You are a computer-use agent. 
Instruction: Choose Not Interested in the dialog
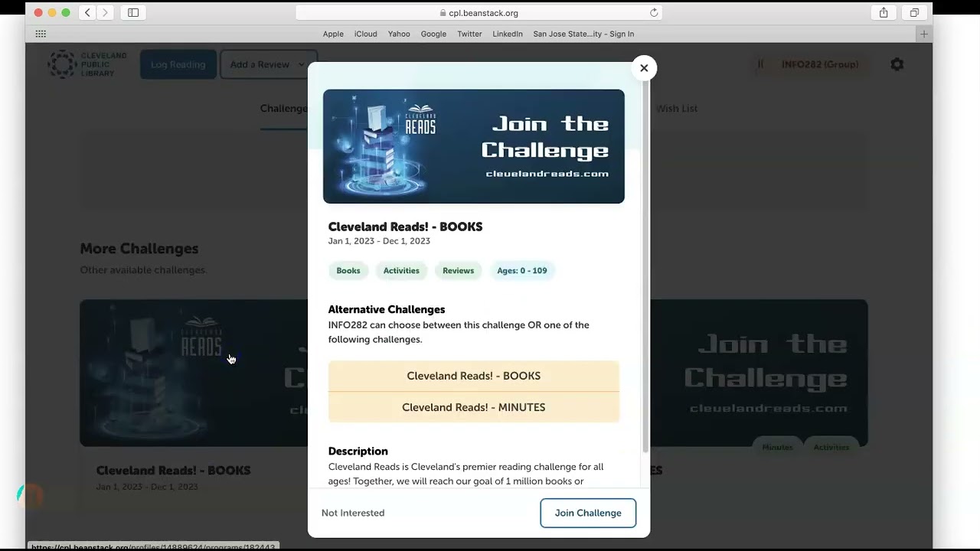353,513
